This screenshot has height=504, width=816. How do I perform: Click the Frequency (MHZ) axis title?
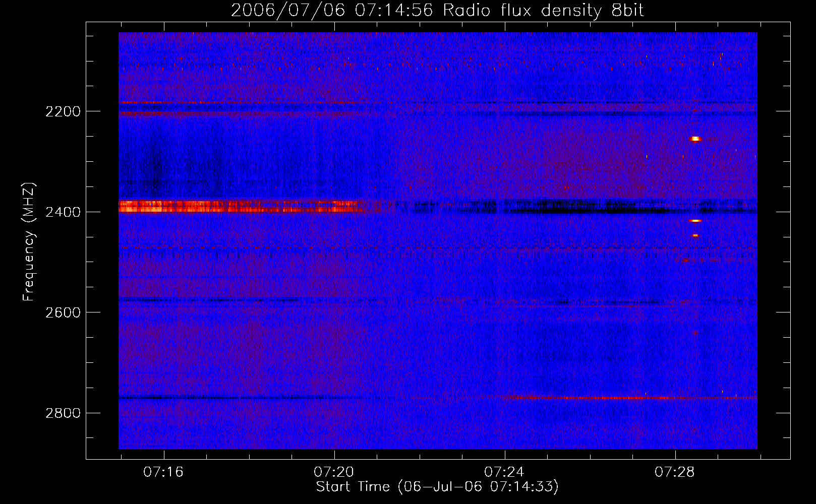point(29,242)
